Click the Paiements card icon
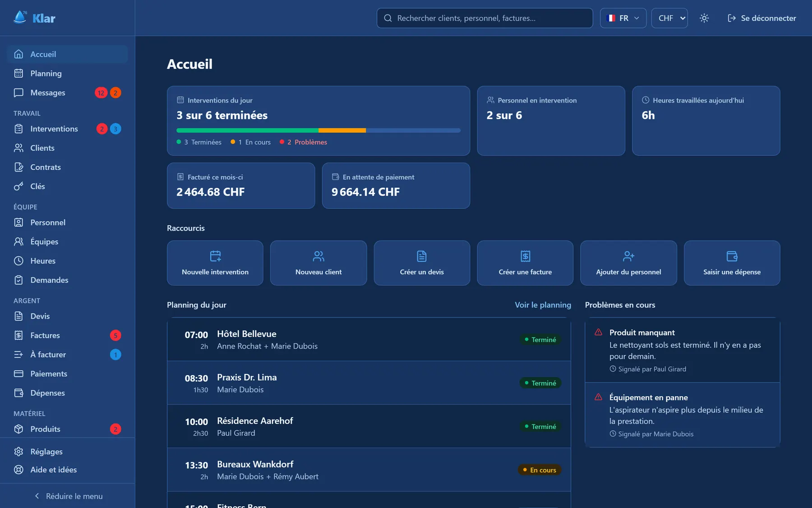 pyautogui.click(x=18, y=373)
